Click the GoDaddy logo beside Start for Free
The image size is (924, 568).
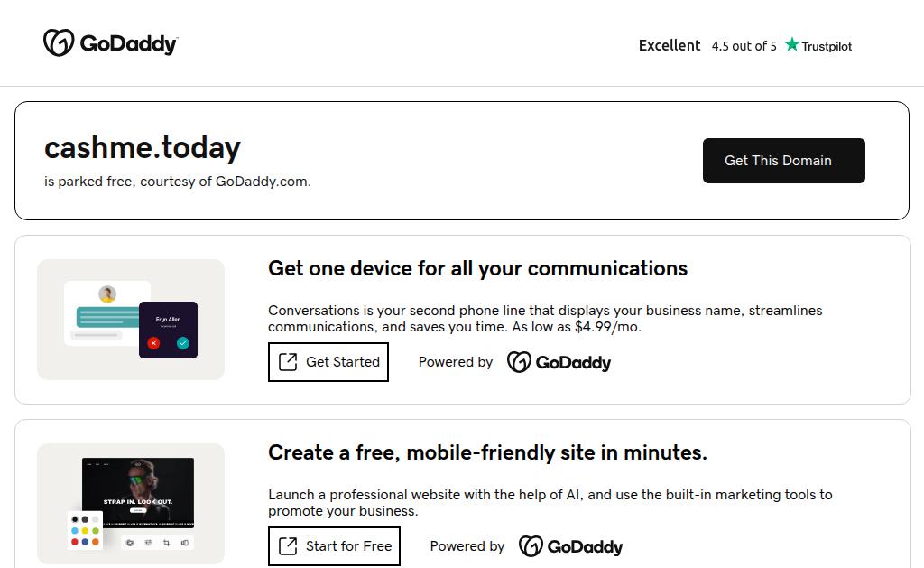tap(570, 546)
